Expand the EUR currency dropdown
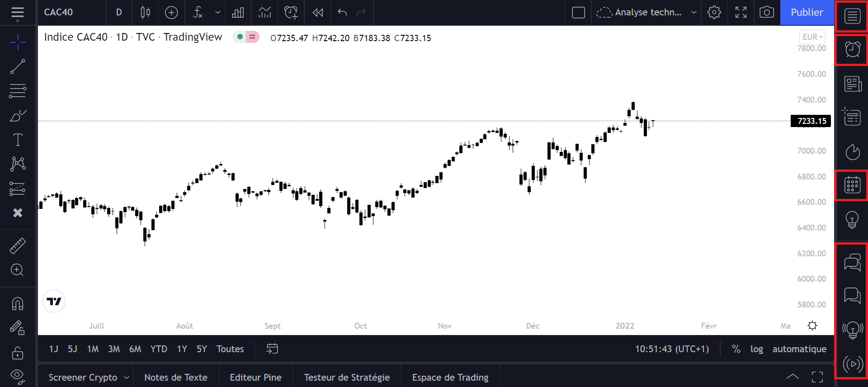This screenshot has height=387, width=868. pos(812,37)
